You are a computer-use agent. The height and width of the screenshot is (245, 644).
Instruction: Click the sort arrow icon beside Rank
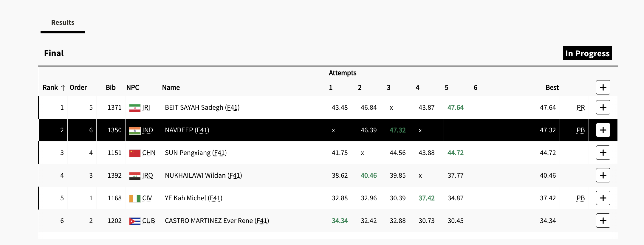pos(63,88)
